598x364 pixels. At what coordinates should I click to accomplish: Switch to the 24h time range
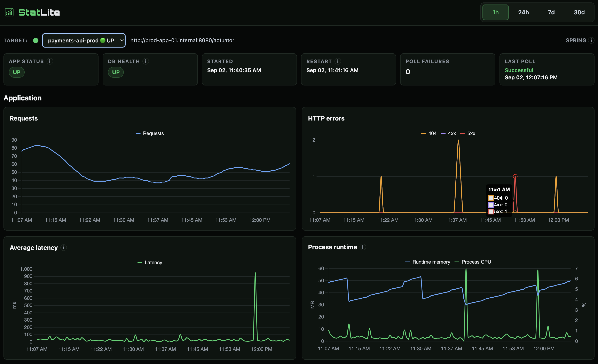[x=523, y=12]
